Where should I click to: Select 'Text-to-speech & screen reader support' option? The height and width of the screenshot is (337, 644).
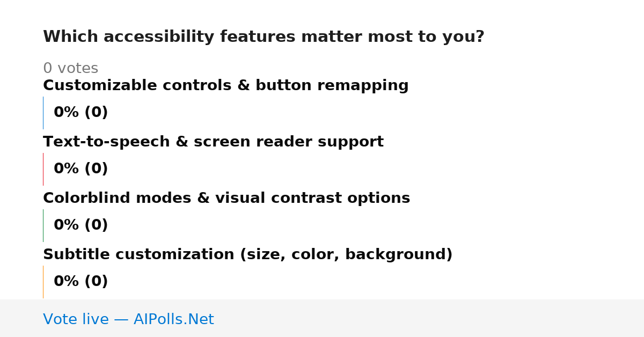tap(213, 142)
